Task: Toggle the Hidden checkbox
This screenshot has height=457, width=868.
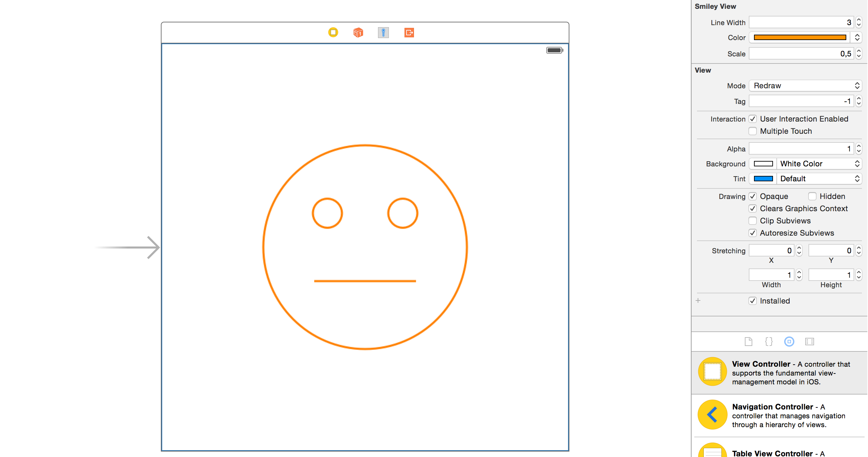Action: click(x=812, y=196)
